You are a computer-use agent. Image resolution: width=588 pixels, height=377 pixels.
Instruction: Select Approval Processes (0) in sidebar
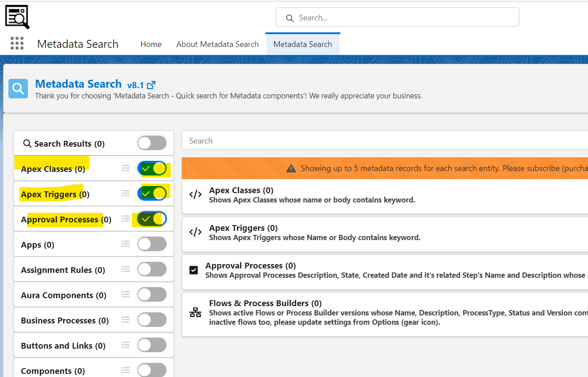[66, 219]
